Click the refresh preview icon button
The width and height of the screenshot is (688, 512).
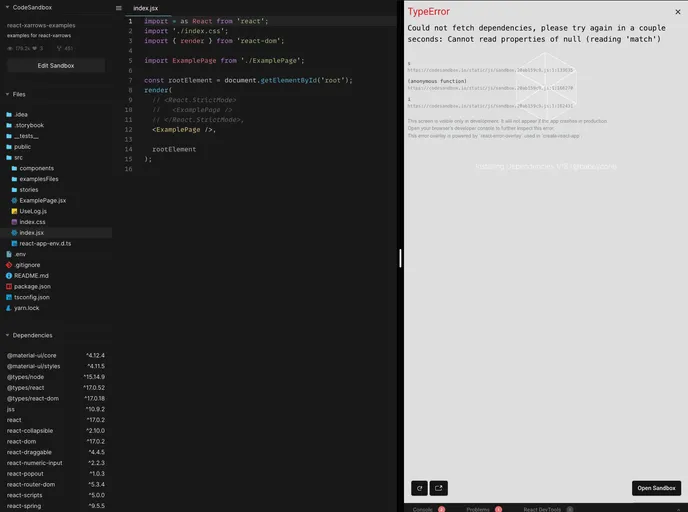point(419,488)
